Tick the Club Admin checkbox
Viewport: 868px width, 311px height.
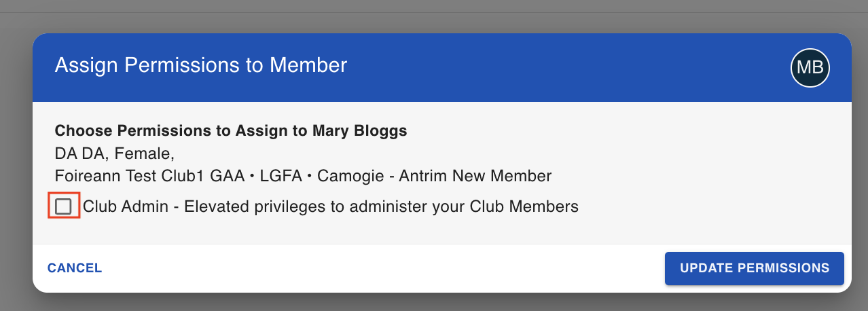pos(64,206)
